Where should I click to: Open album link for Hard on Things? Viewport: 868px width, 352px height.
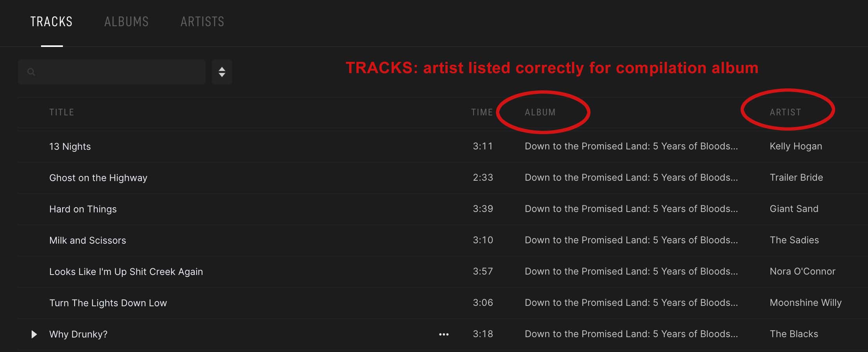coord(631,209)
